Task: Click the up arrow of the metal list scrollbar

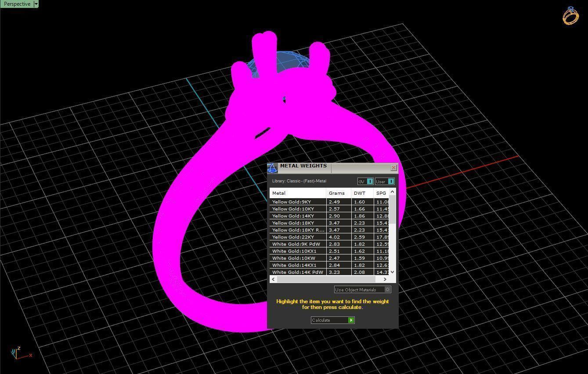Action: click(393, 192)
